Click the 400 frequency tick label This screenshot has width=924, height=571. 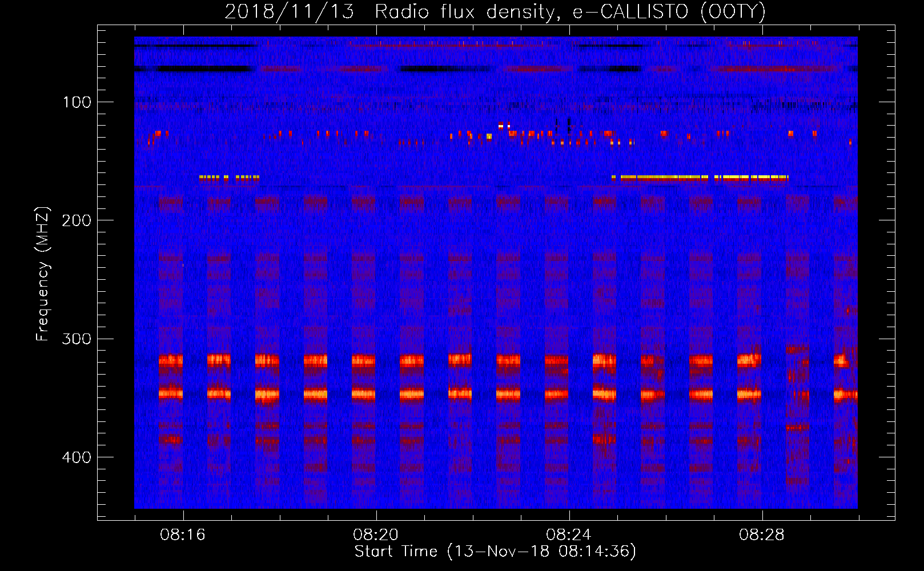click(77, 457)
